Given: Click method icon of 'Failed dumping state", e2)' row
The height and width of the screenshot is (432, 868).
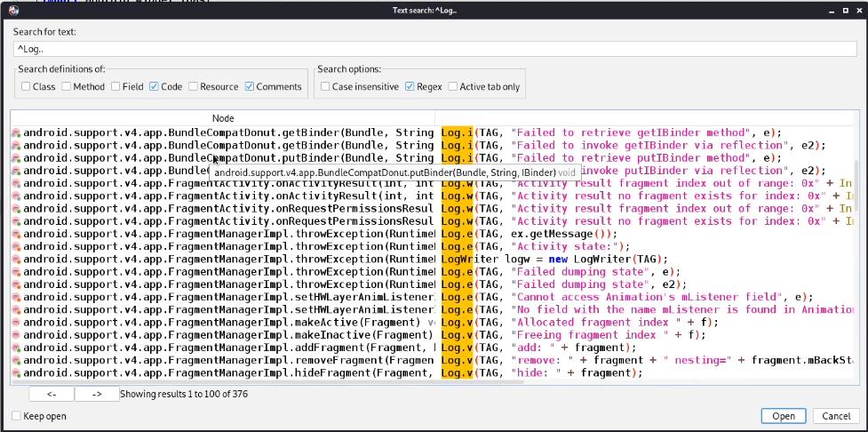Looking at the screenshot, I should (x=16, y=284).
